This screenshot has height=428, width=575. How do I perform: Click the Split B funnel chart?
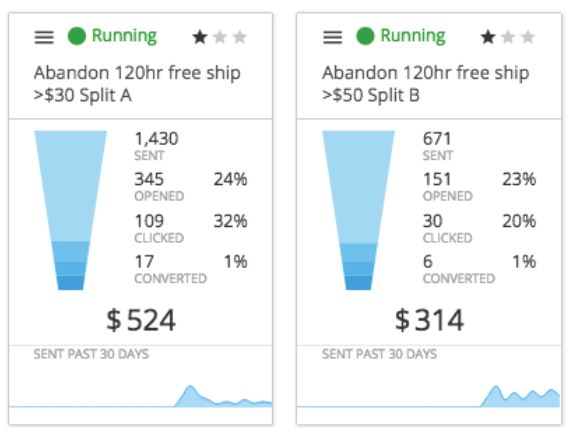(358, 210)
